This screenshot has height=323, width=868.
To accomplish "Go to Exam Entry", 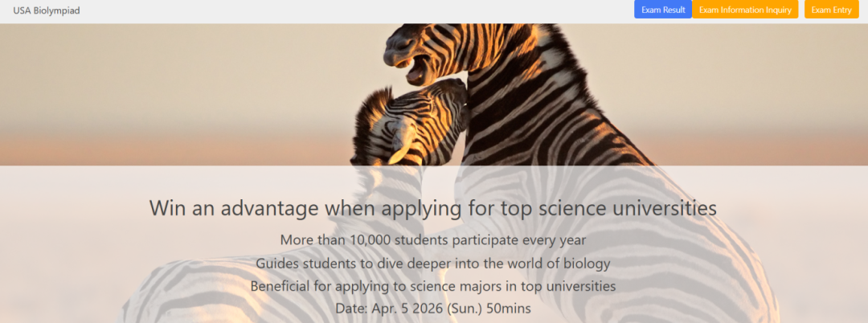I will coord(831,10).
